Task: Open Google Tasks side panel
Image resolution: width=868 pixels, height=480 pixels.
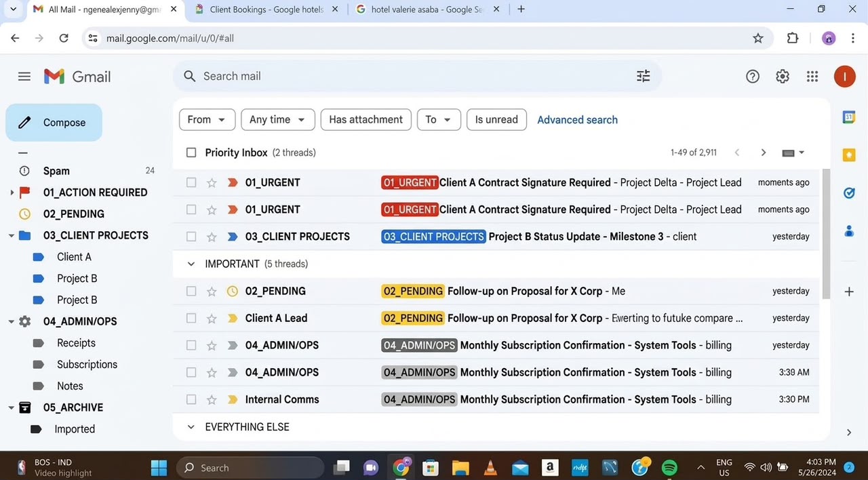Action: pyautogui.click(x=849, y=193)
